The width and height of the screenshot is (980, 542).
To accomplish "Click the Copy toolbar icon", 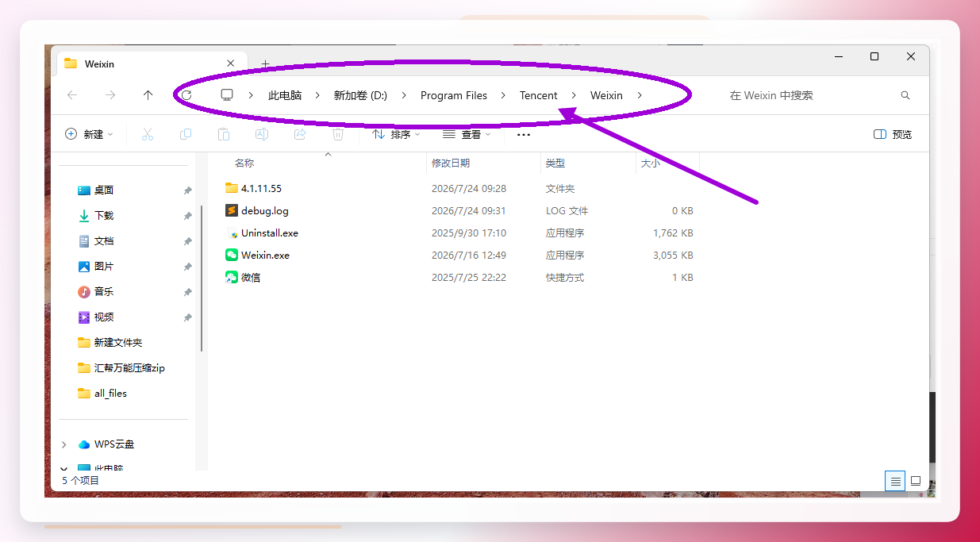I will [186, 134].
